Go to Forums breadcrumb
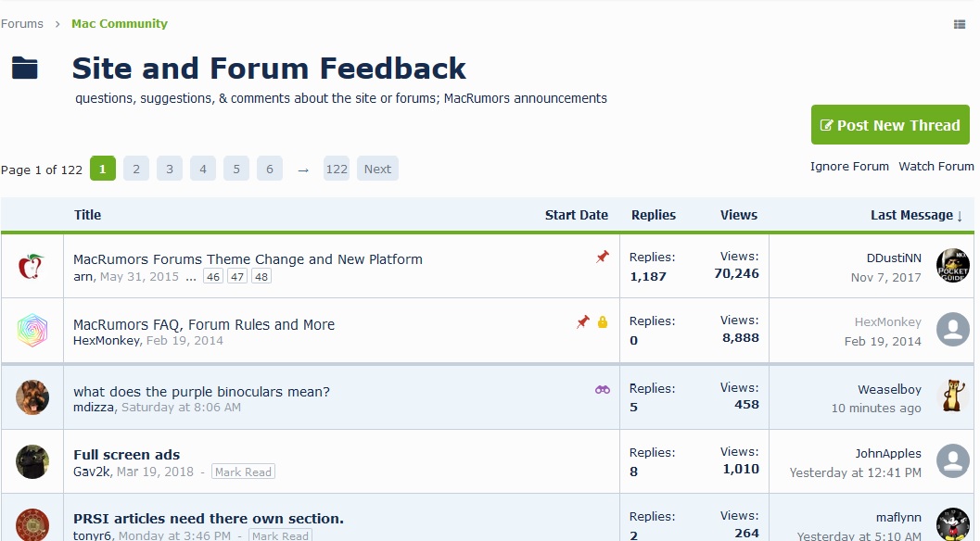The height and width of the screenshot is (541, 980). [x=22, y=24]
